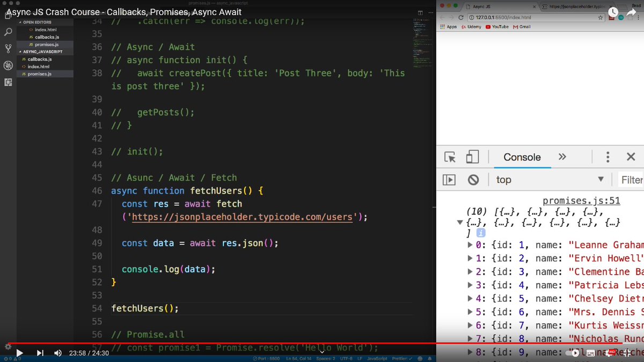Open index.html under Open Editors
Screen dimensions: 644x362
click(x=45, y=30)
